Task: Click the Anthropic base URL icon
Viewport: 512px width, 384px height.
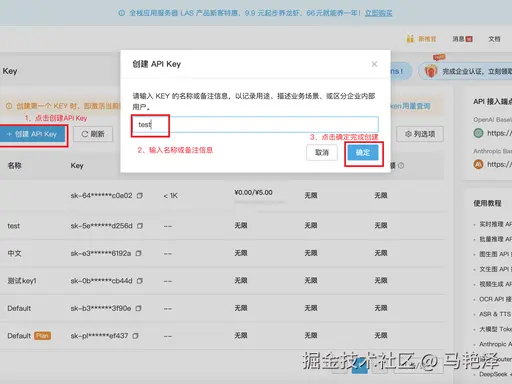Action: [478, 164]
